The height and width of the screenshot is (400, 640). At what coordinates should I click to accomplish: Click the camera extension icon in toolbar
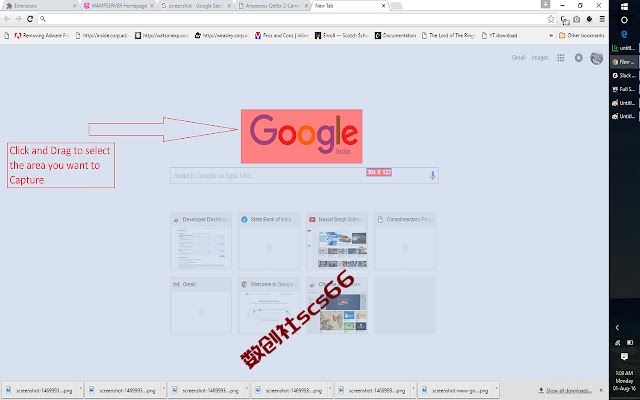(577, 19)
